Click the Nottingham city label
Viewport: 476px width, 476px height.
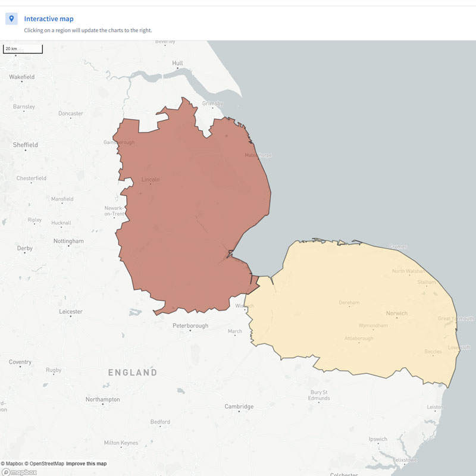68,241
